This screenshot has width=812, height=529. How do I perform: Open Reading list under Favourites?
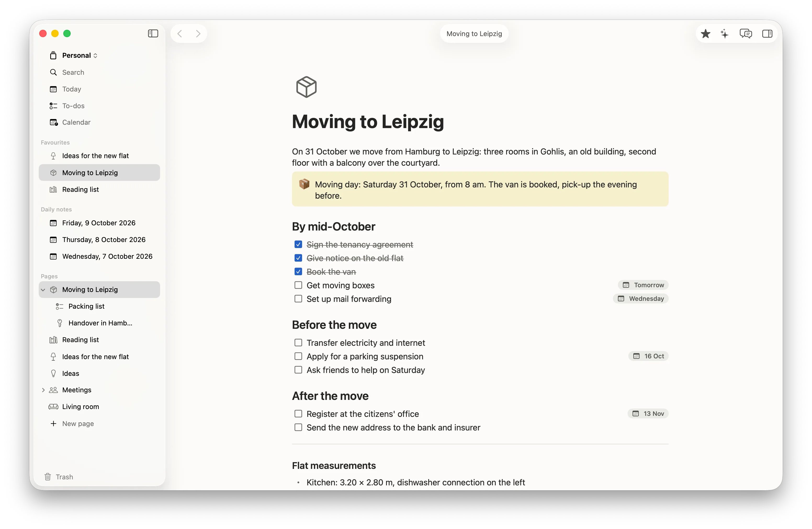click(x=99, y=189)
